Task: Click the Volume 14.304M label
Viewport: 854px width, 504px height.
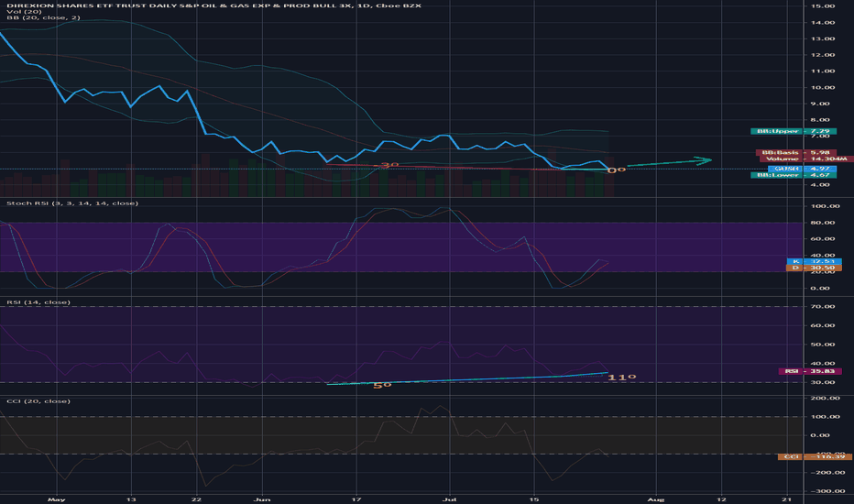Action: click(805, 159)
